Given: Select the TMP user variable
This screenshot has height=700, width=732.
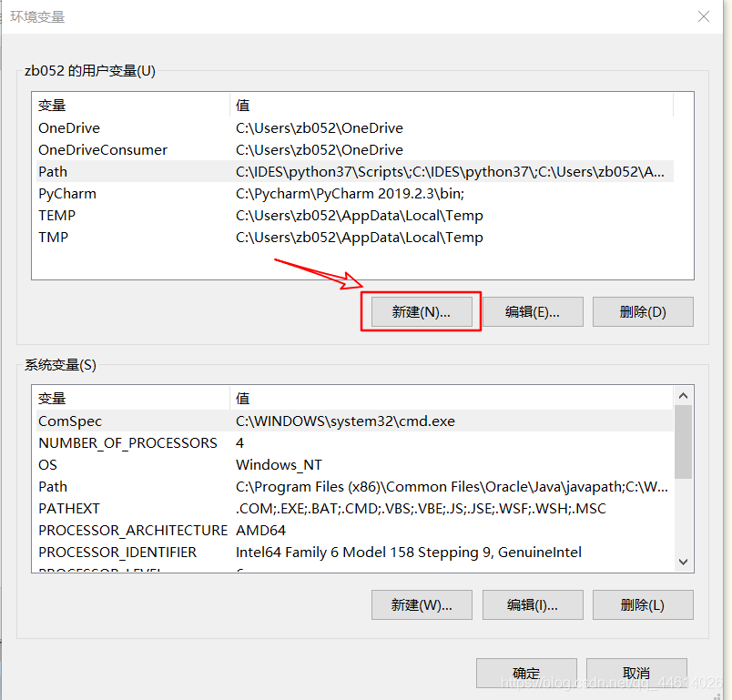Looking at the screenshot, I should (x=355, y=237).
